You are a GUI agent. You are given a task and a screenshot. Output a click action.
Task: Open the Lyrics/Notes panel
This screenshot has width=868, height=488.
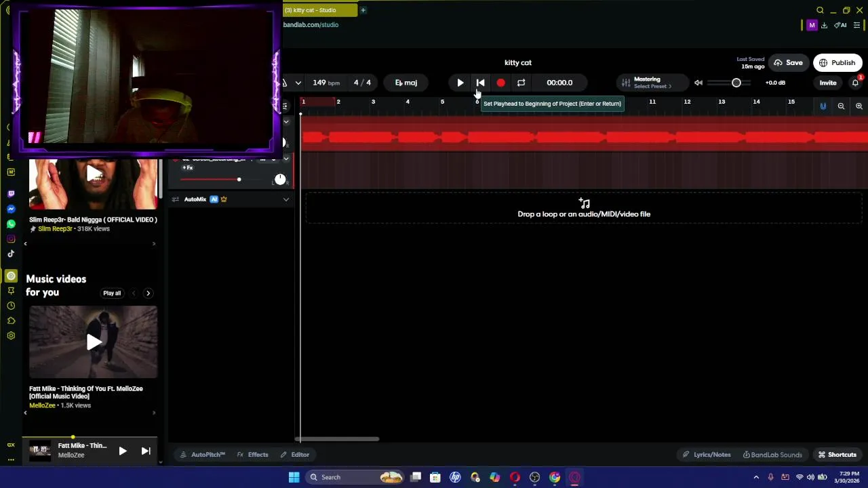(x=707, y=455)
